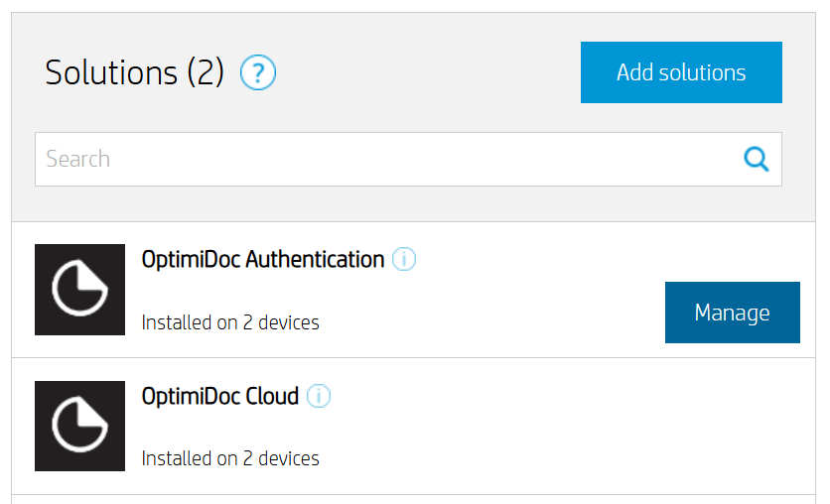Click 'Installed on 2 devices' under OptimiDoc Authentication
This screenshot has height=504, width=830.
pos(230,322)
